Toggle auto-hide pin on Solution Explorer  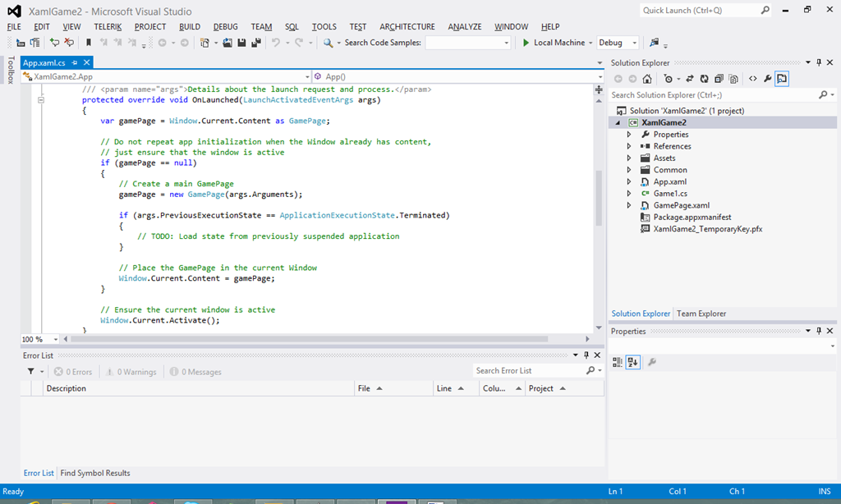[x=819, y=62]
